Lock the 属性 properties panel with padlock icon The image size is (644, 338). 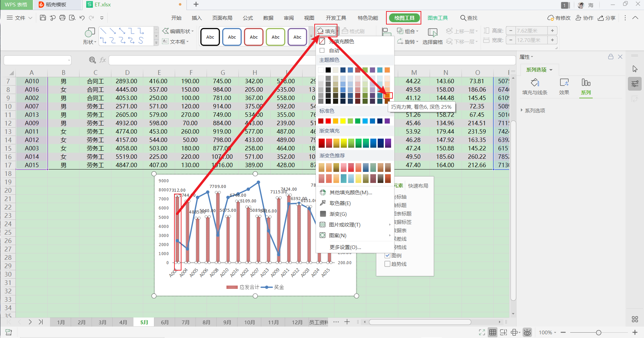611,57
